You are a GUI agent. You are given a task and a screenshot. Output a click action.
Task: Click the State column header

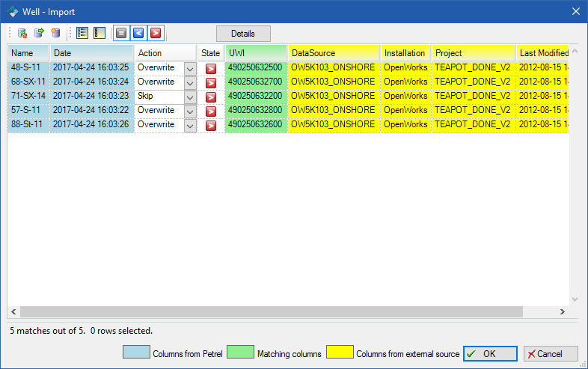[211, 53]
